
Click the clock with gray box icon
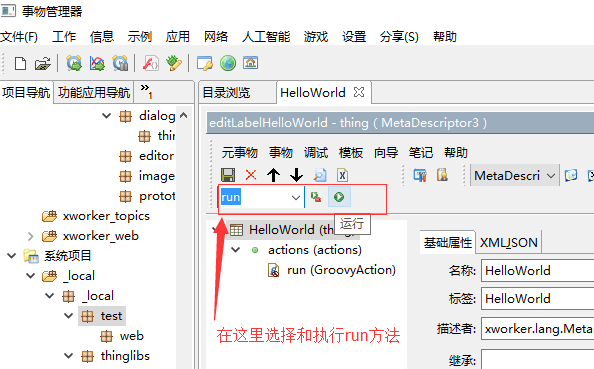pos(120,63)
